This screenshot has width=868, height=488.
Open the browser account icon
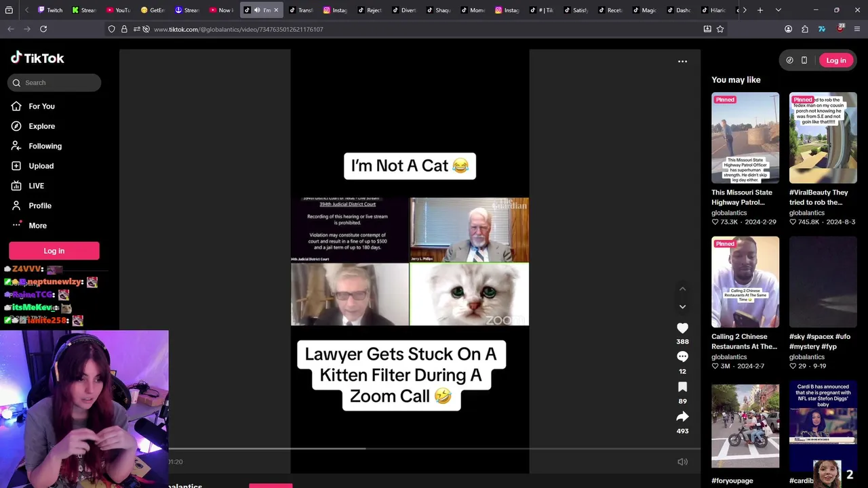[788, 29]
